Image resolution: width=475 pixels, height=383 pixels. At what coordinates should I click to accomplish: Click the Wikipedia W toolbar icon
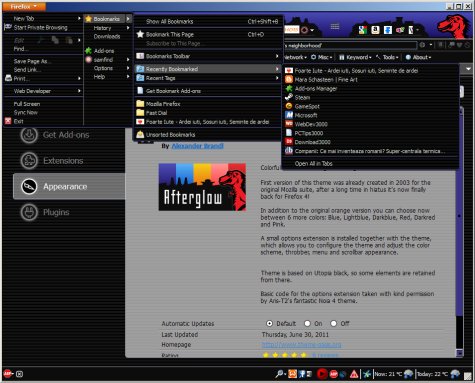point(411,30)
